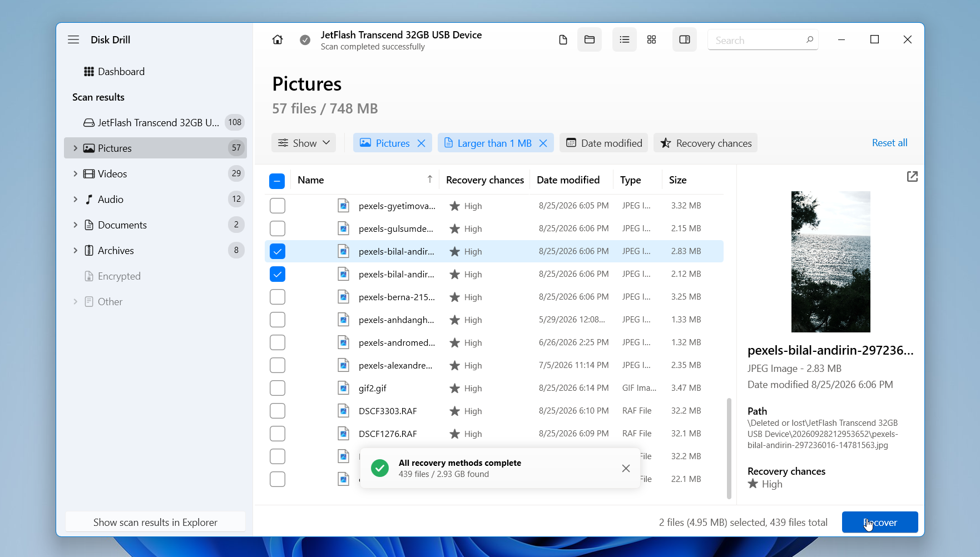Sort by Recovery chances column
This screenshot has width=980, height=557.
485,180
